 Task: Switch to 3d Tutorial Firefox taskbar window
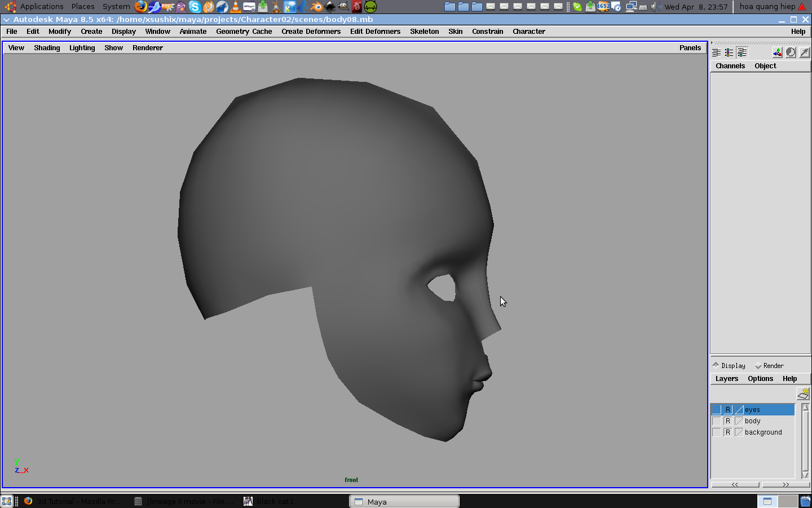coord(73,501)
